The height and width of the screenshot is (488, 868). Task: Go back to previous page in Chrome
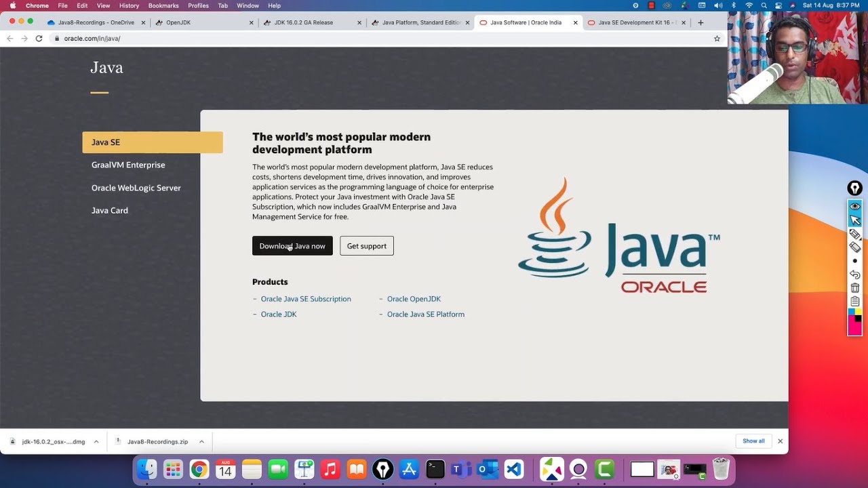[x=9, y=39]
